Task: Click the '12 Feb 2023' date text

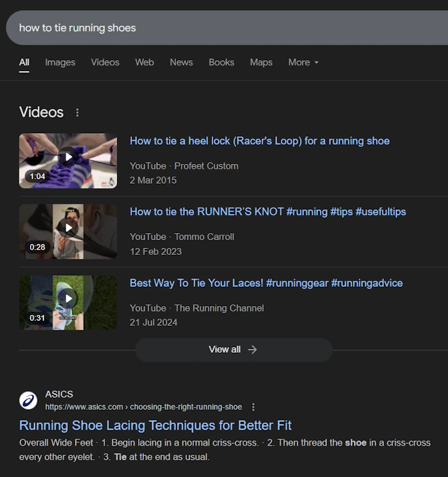Action: coord(156,252)
